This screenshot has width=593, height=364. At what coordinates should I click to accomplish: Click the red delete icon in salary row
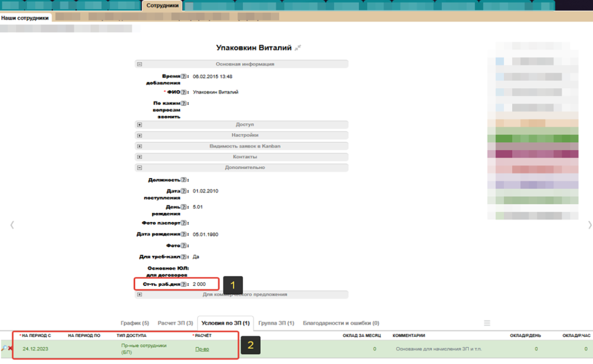pos(10,348)
